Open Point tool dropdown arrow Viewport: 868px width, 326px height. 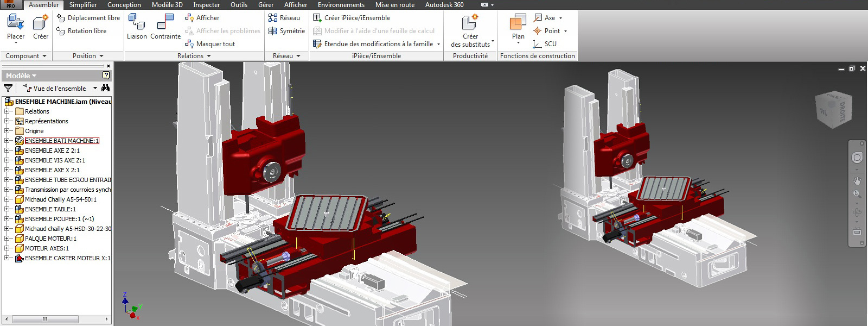pyautogui.click(x=565, y=31)
